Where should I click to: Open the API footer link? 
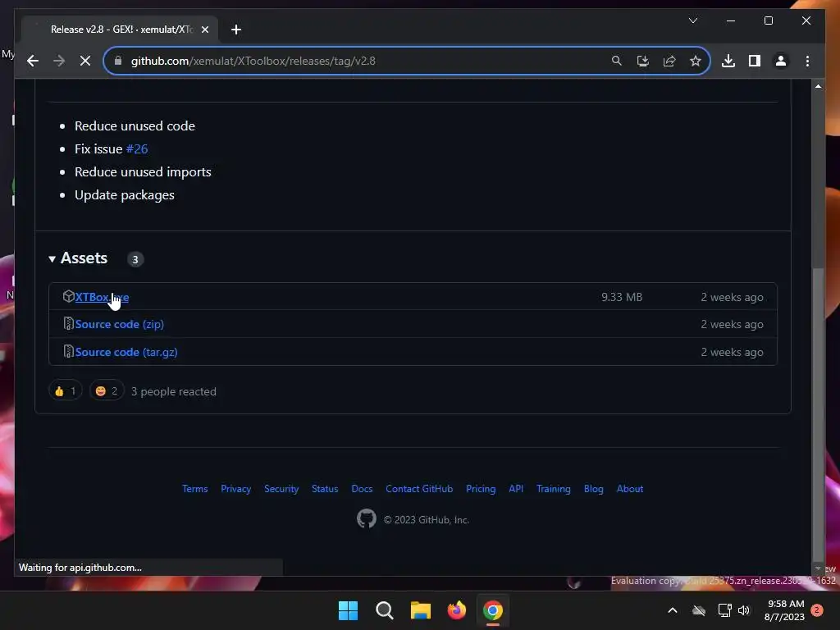point(516,489)
